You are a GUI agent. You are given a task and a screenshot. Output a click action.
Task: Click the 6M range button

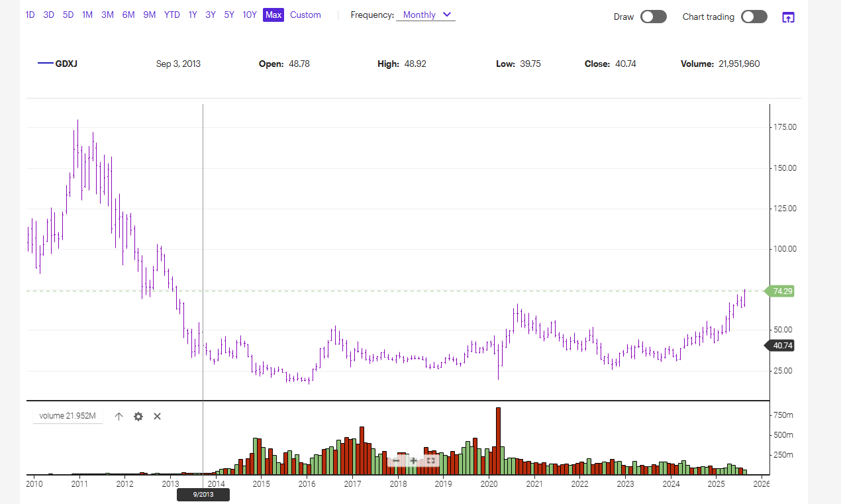(x=128, y=15)
